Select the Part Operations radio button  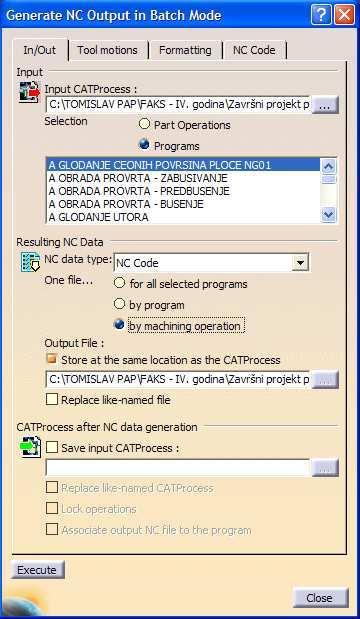pos(145,125)
